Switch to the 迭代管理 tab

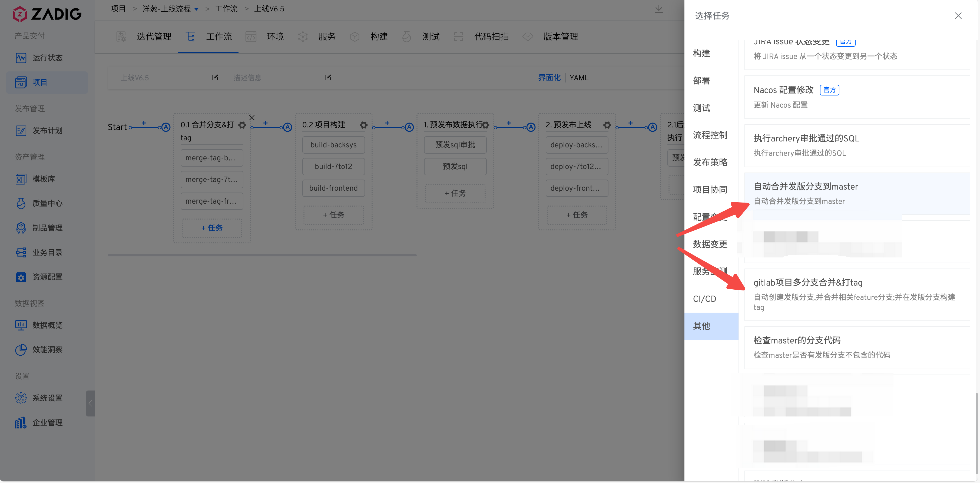[x=143, y=37]
